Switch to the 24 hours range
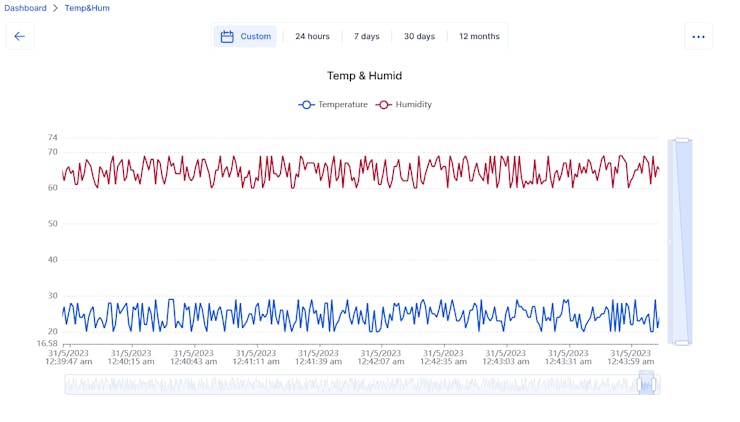740x422 pixels. [x=312, y=37]
